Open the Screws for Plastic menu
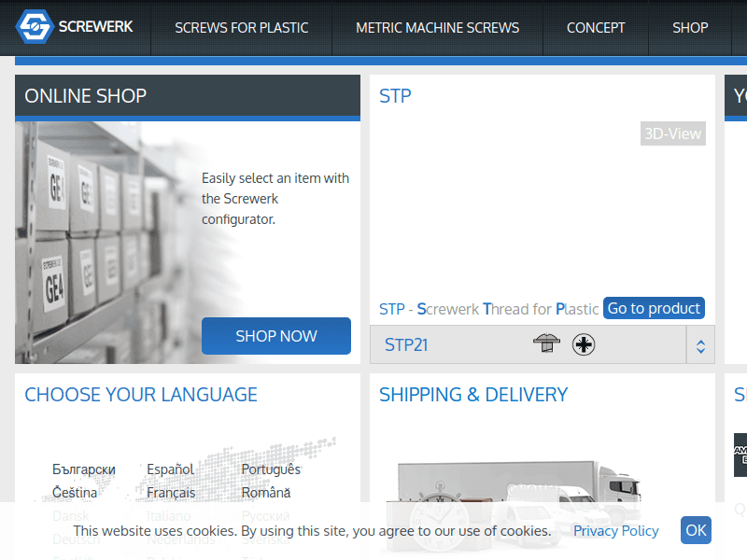The image size is (747, 560). click(241, 28)
